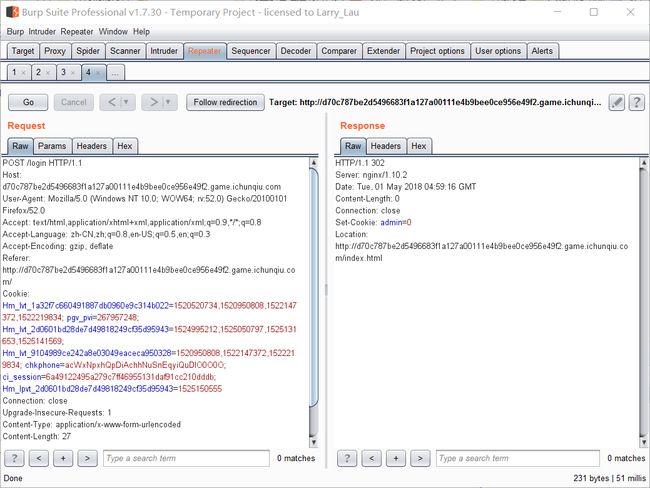
Task: Go to previous match in response search
Action: pyautogui.click(x=371, y=458)
